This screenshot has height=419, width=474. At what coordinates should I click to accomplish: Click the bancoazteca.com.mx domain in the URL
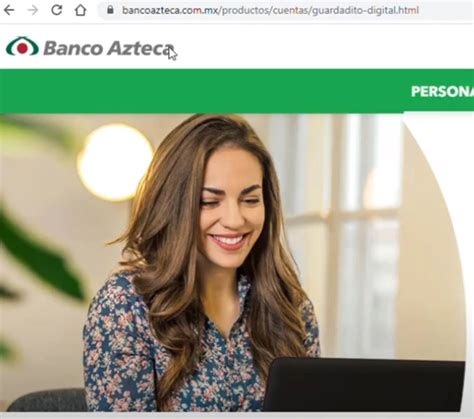pos(170,10)
